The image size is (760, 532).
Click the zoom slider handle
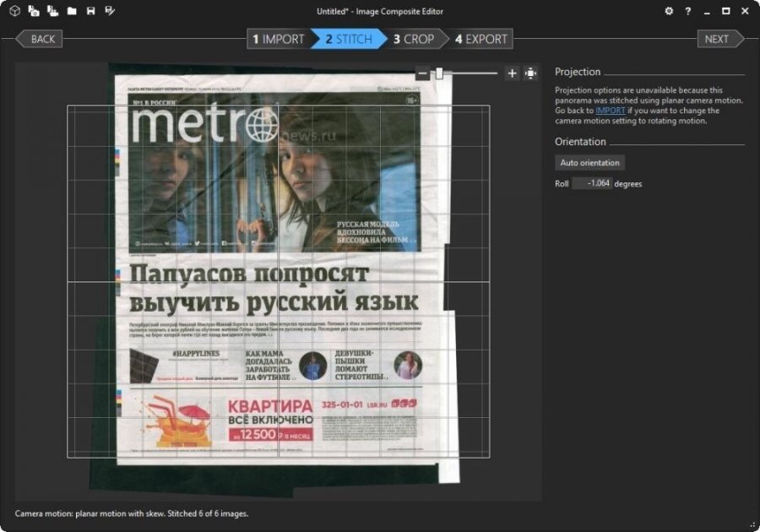click(439, 73)
